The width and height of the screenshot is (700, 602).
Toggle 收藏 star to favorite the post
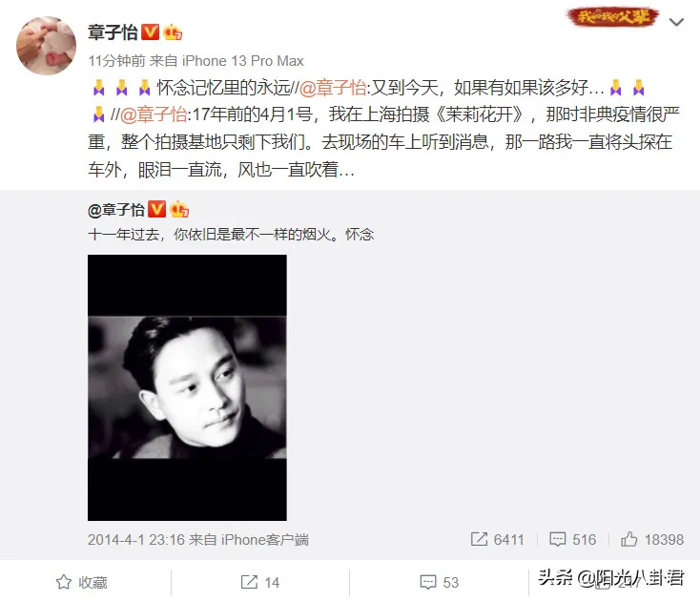click(x=82, y=582)
